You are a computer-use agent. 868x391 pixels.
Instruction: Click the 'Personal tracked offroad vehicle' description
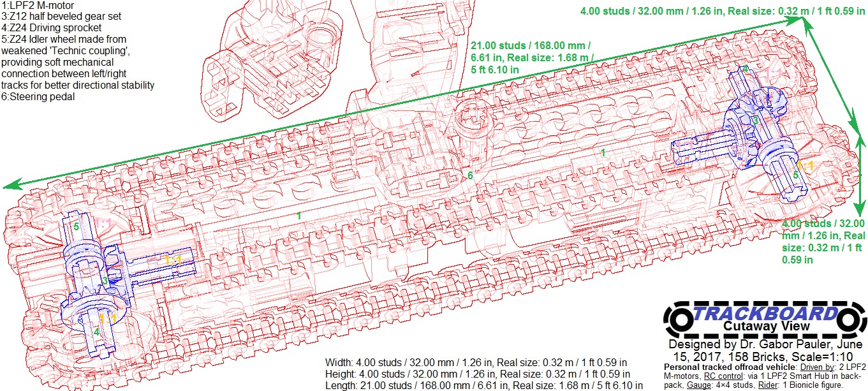pyautogui.click(x=765, y=376)
